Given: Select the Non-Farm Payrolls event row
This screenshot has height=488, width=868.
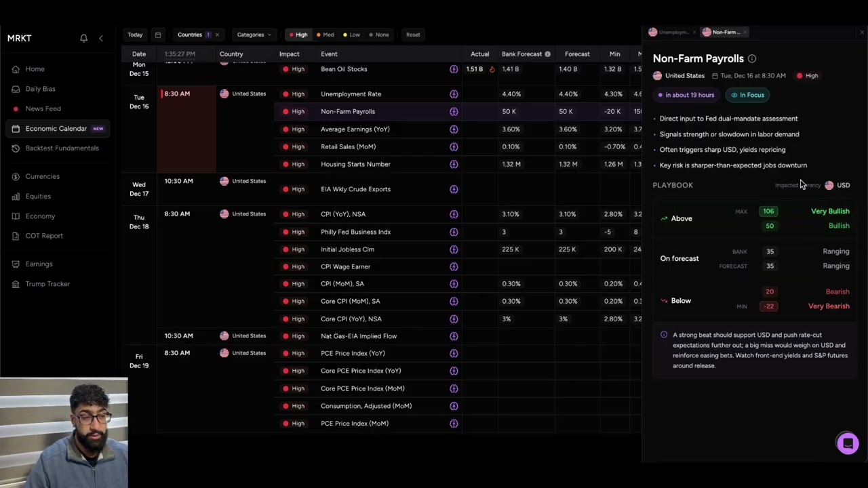Looking at the screenshot, I should click(x=458, y=112).
